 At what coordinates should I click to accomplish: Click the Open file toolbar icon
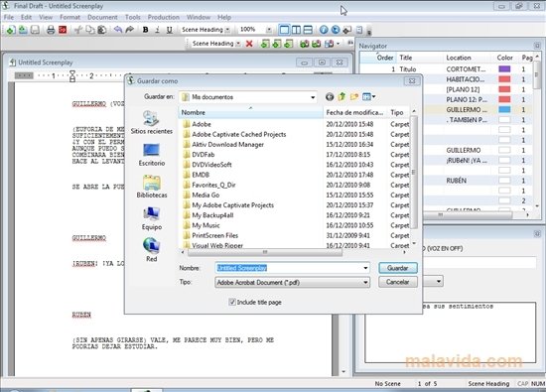pos(23,30)
